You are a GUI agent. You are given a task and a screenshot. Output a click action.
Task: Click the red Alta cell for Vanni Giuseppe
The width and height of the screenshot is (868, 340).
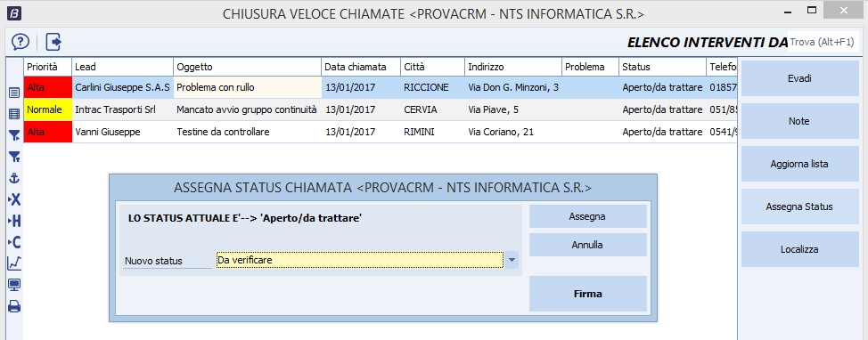48,132
